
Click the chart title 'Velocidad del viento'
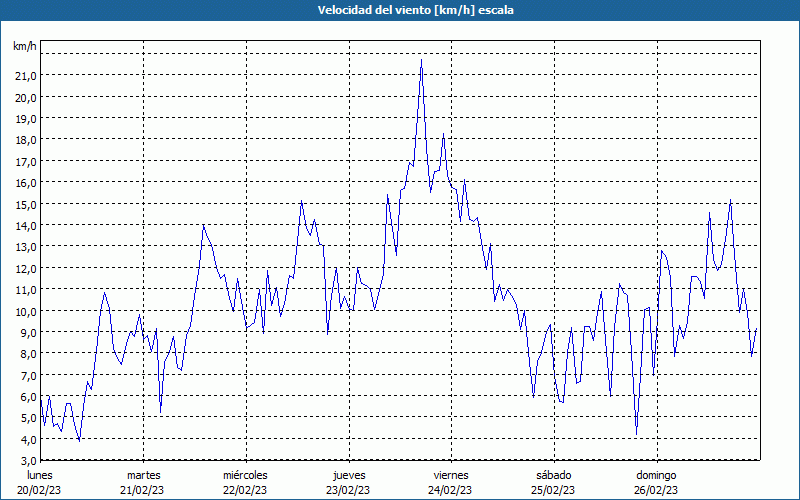pyautogui.click(x=374, y=10)
